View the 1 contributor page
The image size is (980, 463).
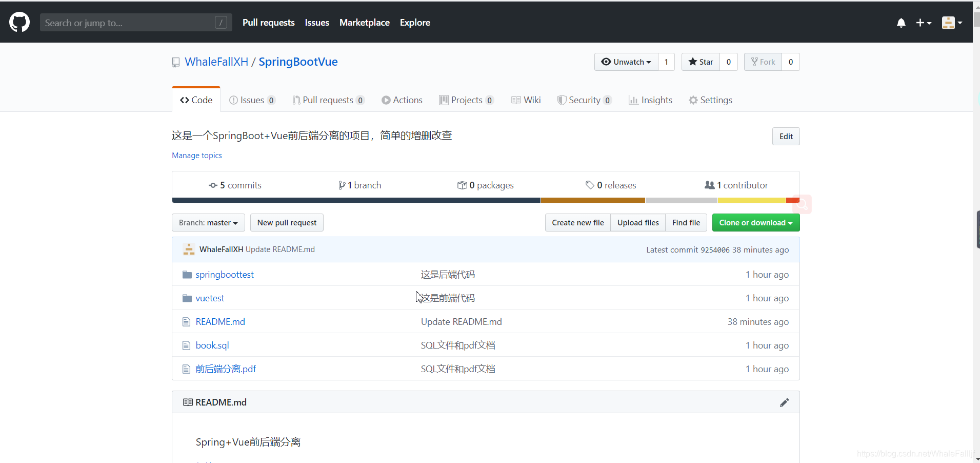[736, 185]
